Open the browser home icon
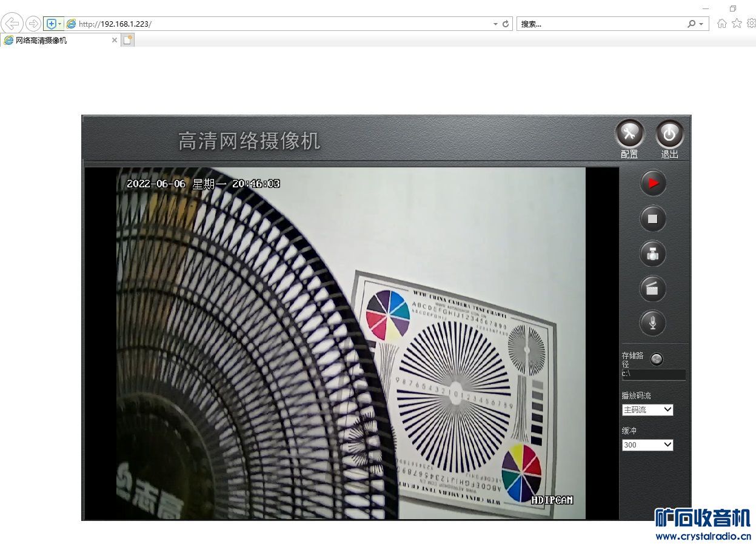Viewport: 756px width, 544px height. pyautogui.click(x=722, y=24)
